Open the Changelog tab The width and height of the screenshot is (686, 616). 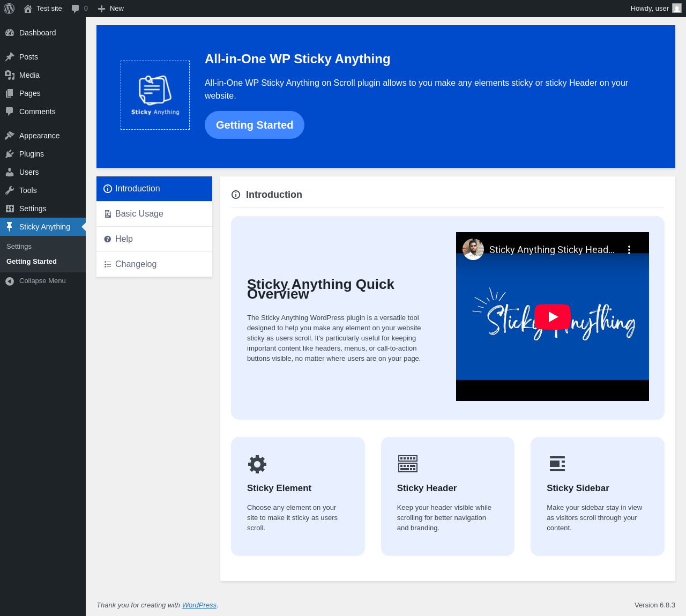pyautogui.click(x=154, y=264)
